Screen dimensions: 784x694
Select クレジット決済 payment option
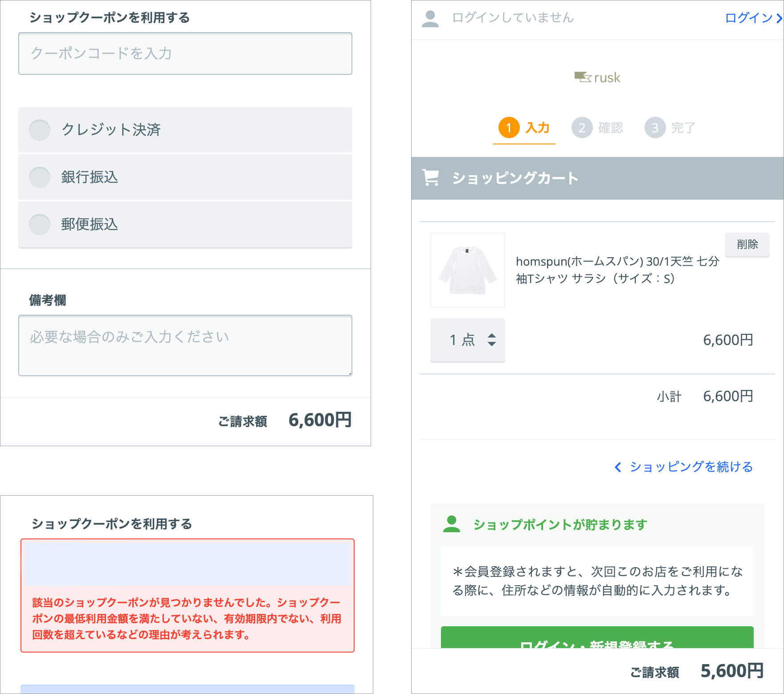[x=185, y=130]
